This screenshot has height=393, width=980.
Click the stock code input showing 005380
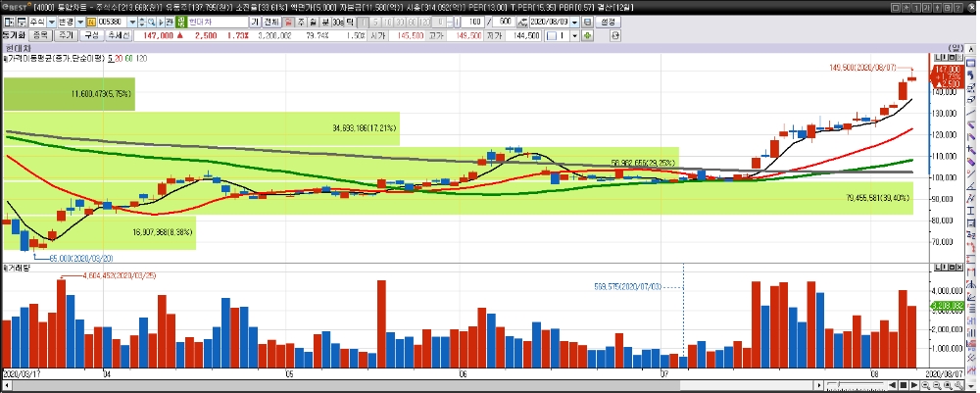click(x=112, y=23)
